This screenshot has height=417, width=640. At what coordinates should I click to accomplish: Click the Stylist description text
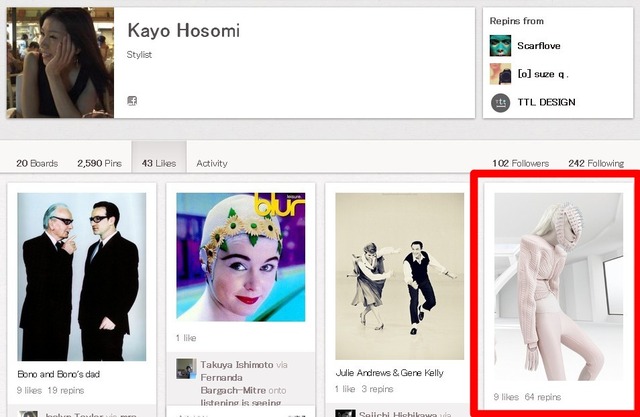[139, 55]
